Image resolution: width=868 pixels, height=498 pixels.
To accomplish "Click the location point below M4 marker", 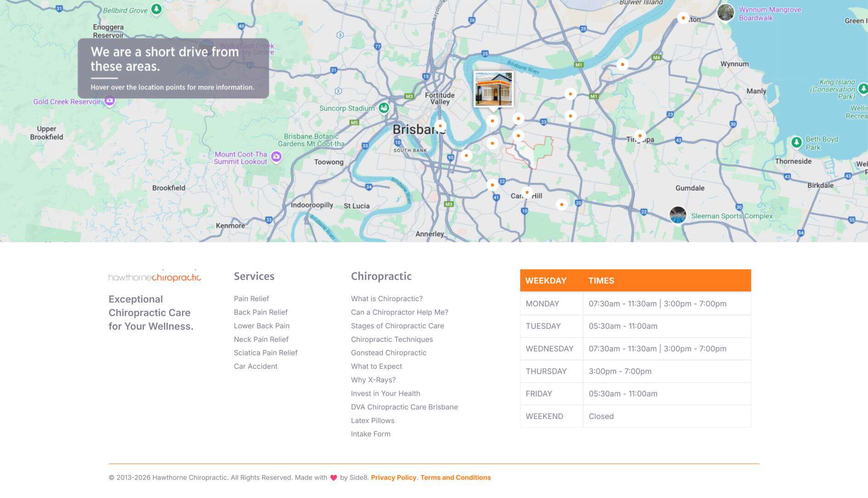I will click(622, 64).
